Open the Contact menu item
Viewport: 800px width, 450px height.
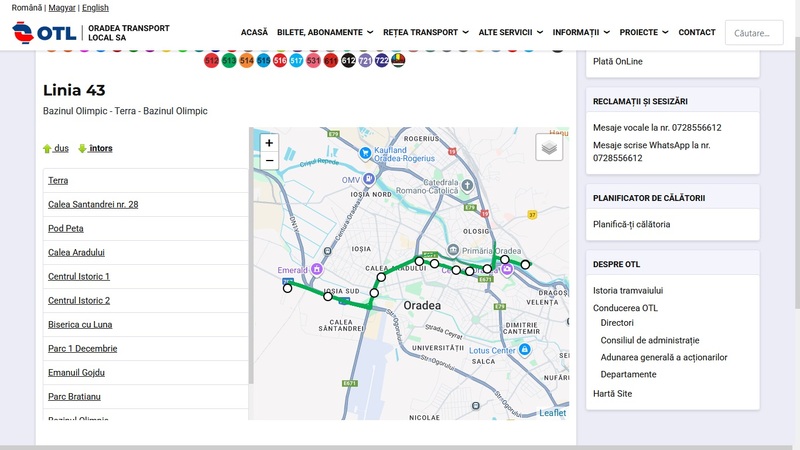point(697,33)
